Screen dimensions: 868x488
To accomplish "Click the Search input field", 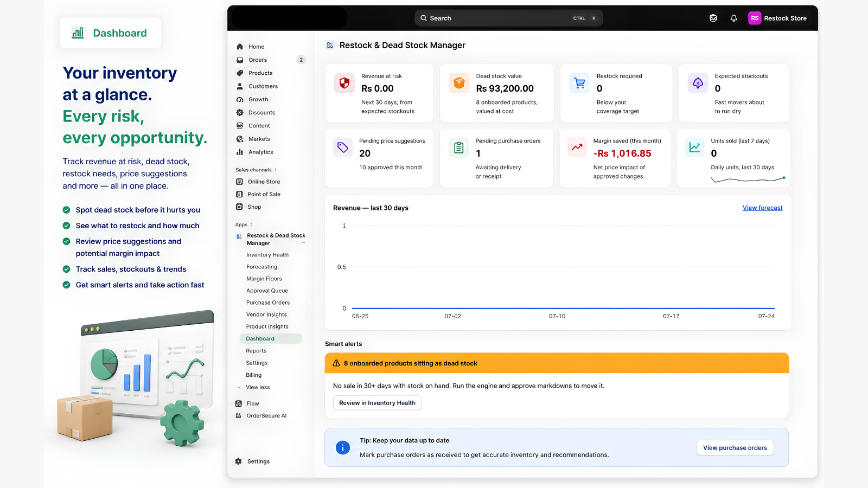I will tap(508, 18).
